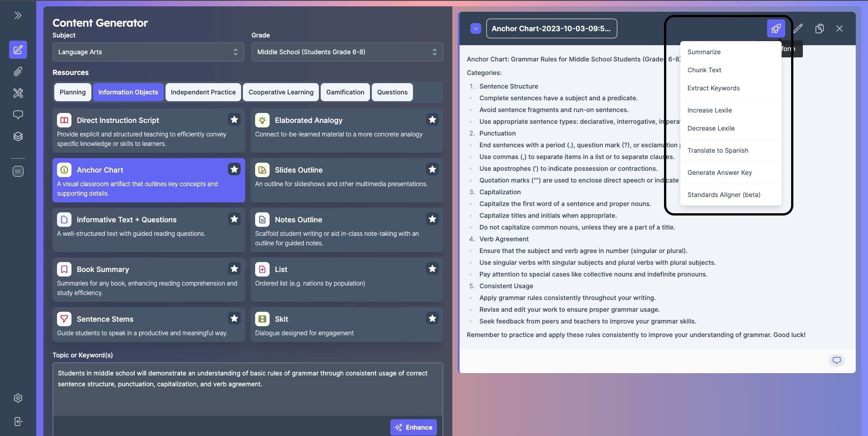The width and height of the screenshot is (868, 436).
Task: Click the List document icon
Action: pos(262,269)
